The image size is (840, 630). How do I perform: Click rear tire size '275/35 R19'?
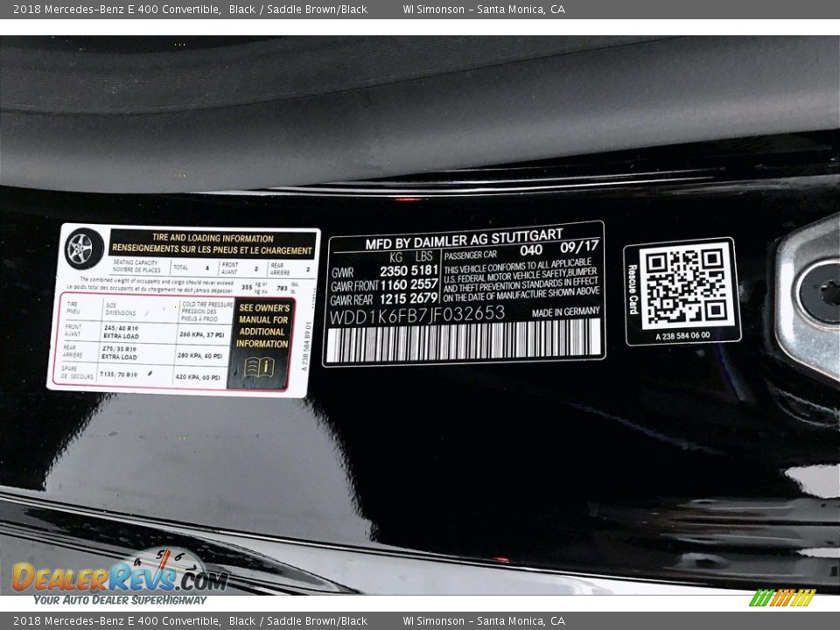coord(119,348)
